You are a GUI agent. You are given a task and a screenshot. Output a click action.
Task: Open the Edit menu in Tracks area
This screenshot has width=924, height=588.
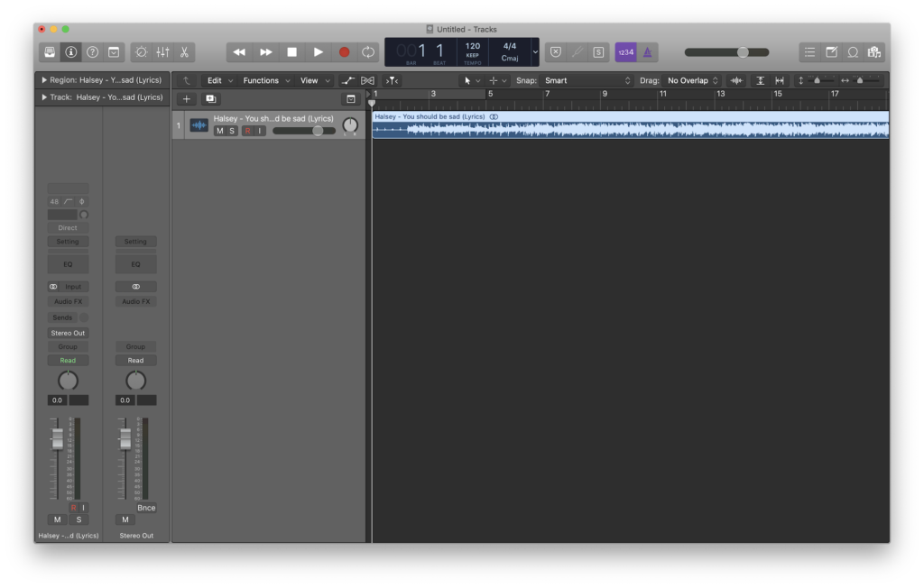click(x=220, y=81)
